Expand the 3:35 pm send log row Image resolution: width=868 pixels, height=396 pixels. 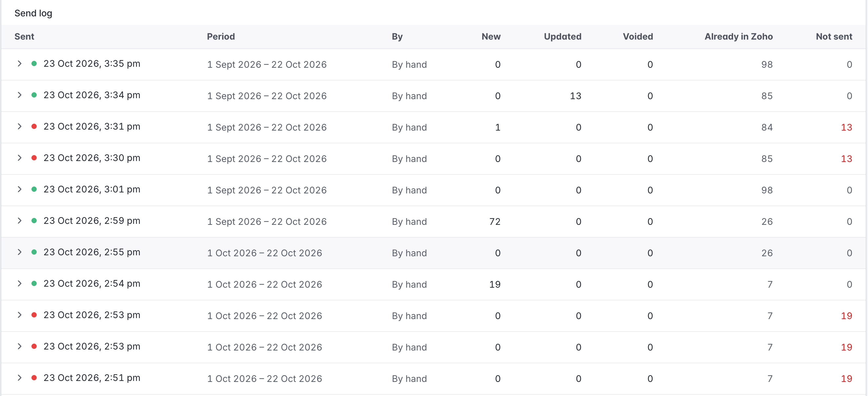[20, 63]
